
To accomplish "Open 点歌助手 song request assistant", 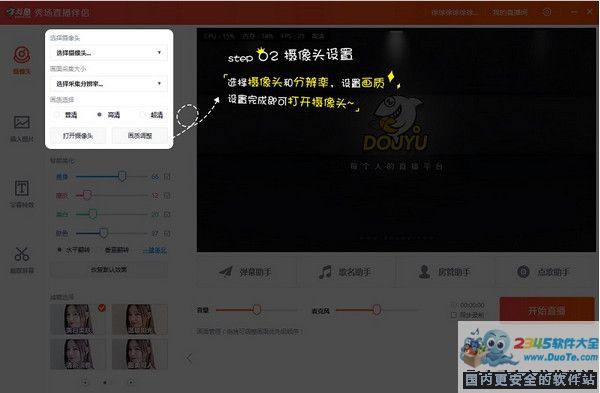I will [544, 272].
